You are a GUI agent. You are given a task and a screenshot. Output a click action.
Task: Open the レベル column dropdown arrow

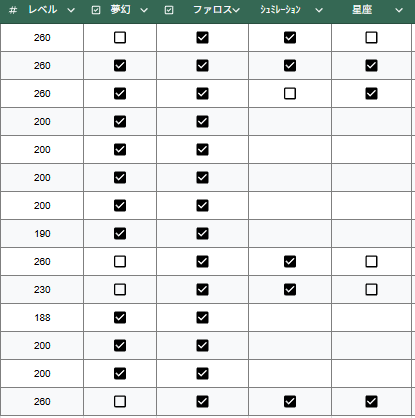click(71, 10)
